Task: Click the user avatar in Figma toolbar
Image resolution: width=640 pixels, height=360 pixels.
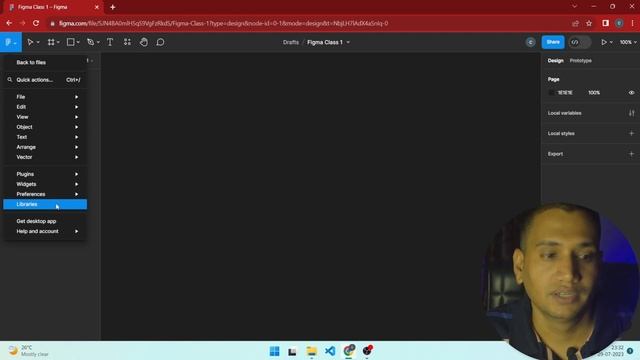Action: pos(530,42)
